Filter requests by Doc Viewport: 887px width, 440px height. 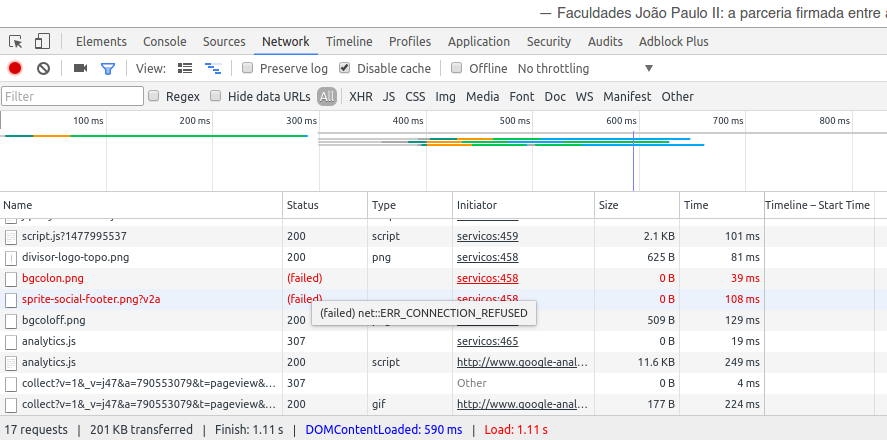(555, 97)
